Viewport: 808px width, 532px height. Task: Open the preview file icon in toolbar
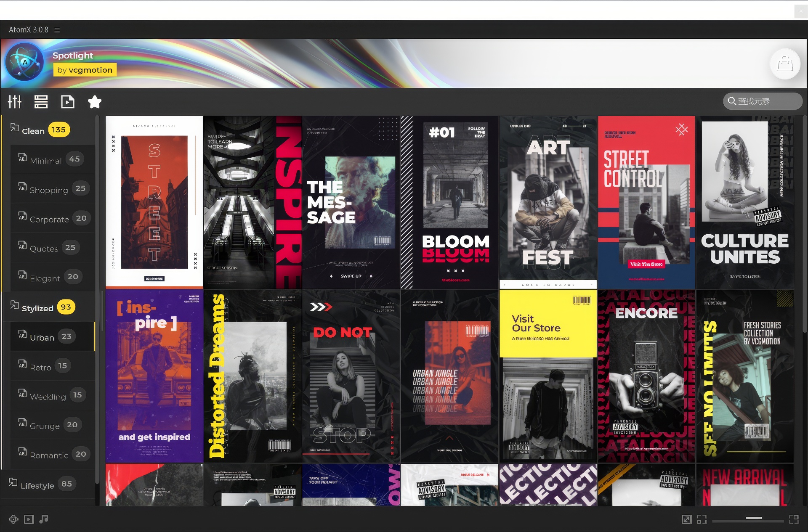pos(67,101)
